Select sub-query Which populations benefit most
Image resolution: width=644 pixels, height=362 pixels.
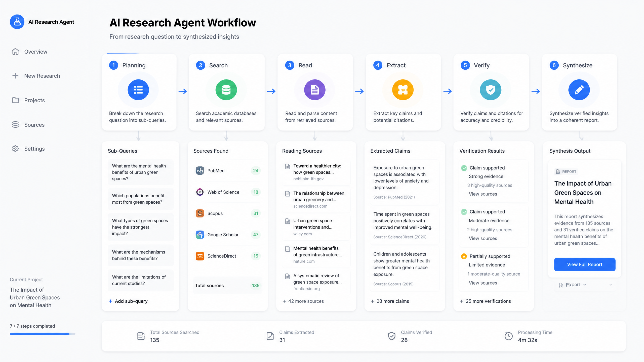[x=141, y=199]
